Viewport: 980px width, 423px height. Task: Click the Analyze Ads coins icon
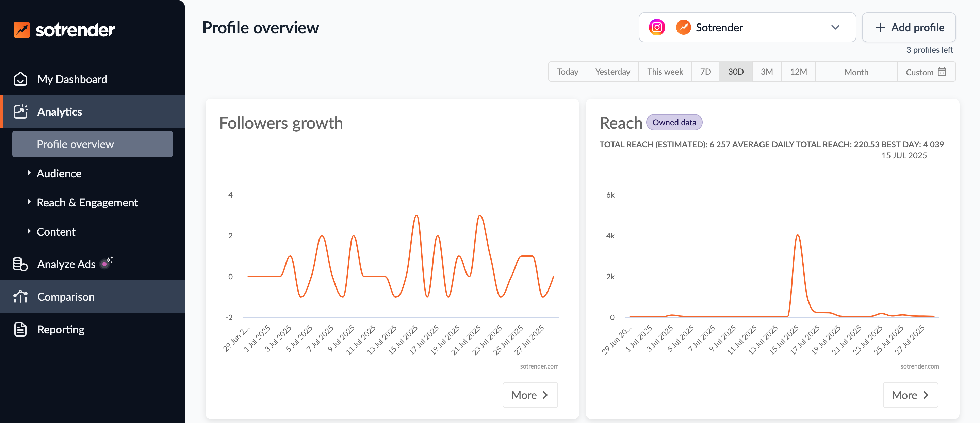[x=20, y=264]
